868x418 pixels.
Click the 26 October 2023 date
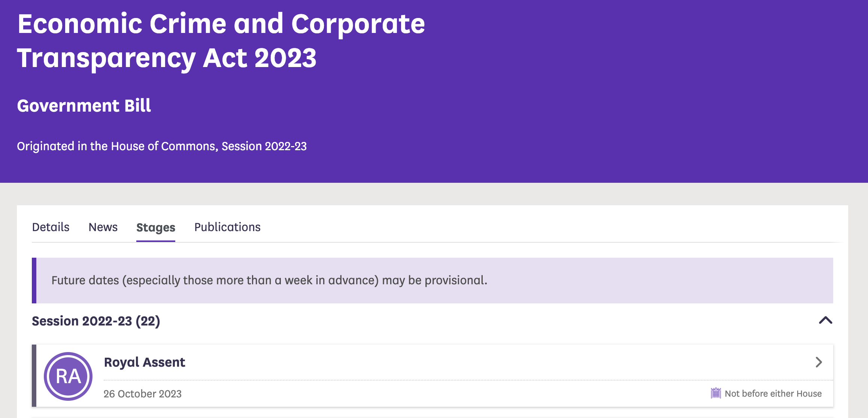coord(142,394)
